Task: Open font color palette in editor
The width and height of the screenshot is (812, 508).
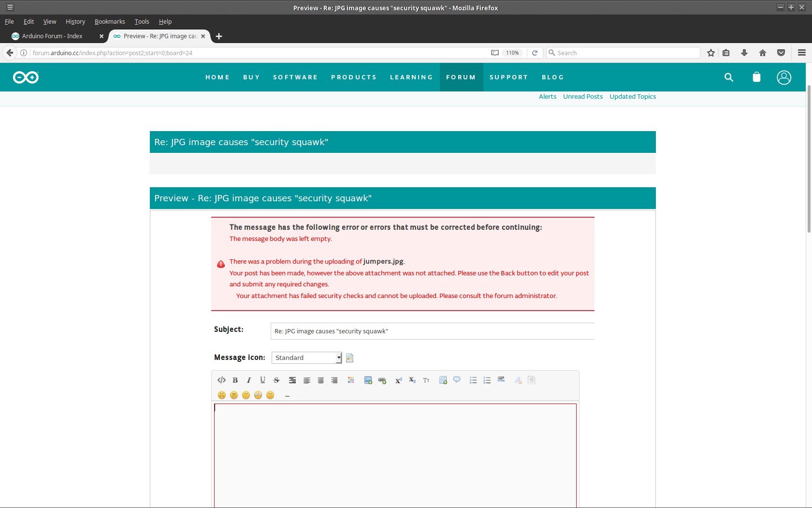Action: [351, 380]
